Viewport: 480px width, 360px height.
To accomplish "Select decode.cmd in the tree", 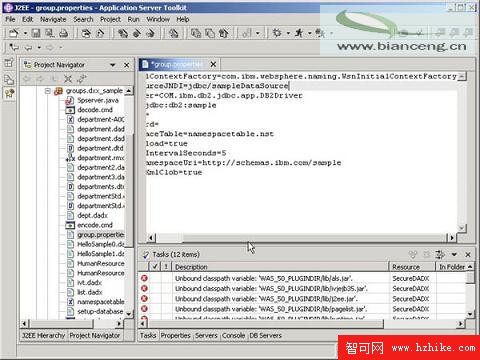I will 95,110.
